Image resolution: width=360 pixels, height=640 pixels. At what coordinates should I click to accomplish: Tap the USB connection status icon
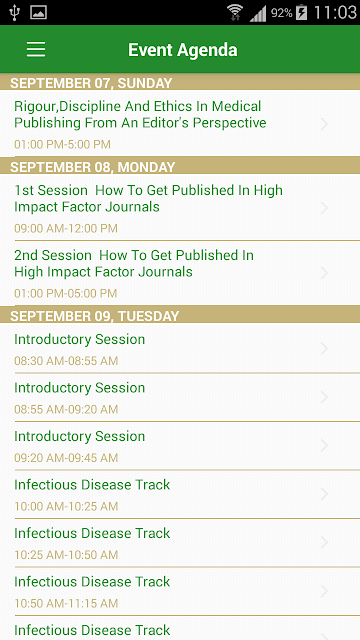[15, 13]
